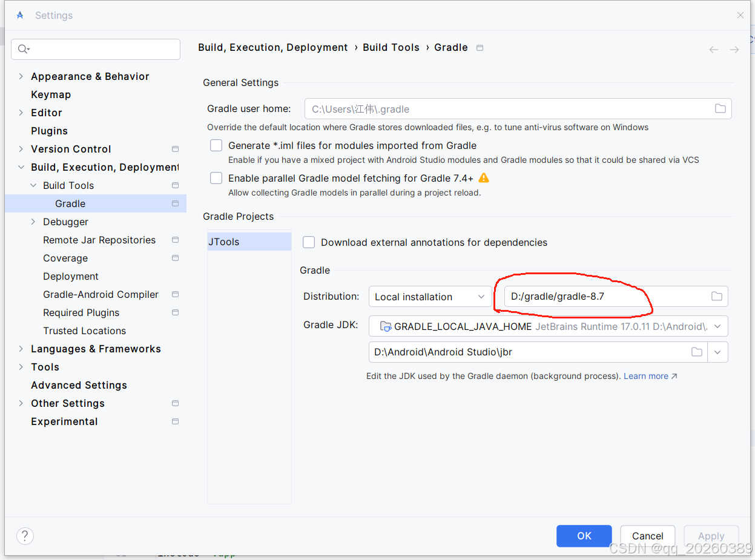The width and height of the screenshot is (755, 560).
Task: Navigate forward with the right arrow
Action: click(734, 50)
